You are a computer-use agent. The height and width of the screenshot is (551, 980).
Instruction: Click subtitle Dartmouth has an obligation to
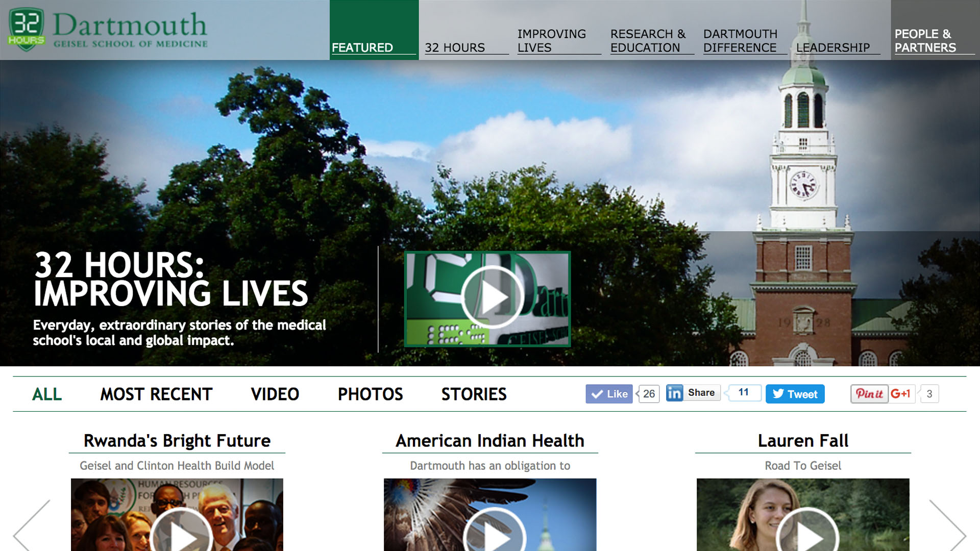tap(490, 466)
